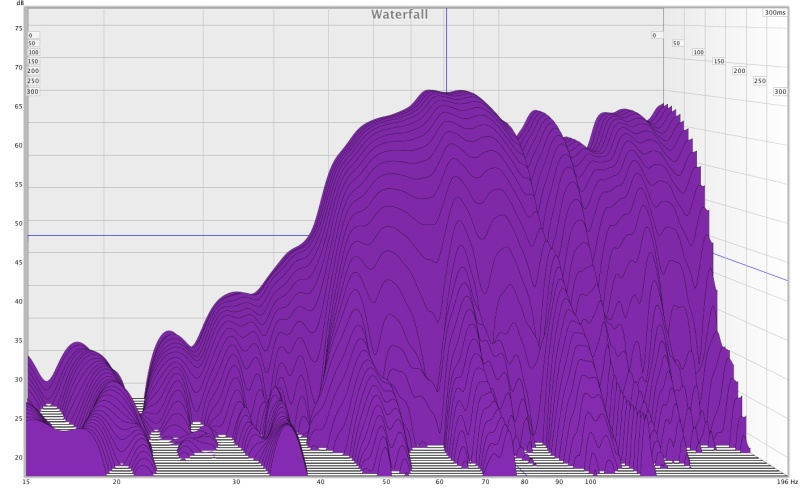Select the 300ms time range label
Screen dimensions: 800x488
(x=775, y=12)
